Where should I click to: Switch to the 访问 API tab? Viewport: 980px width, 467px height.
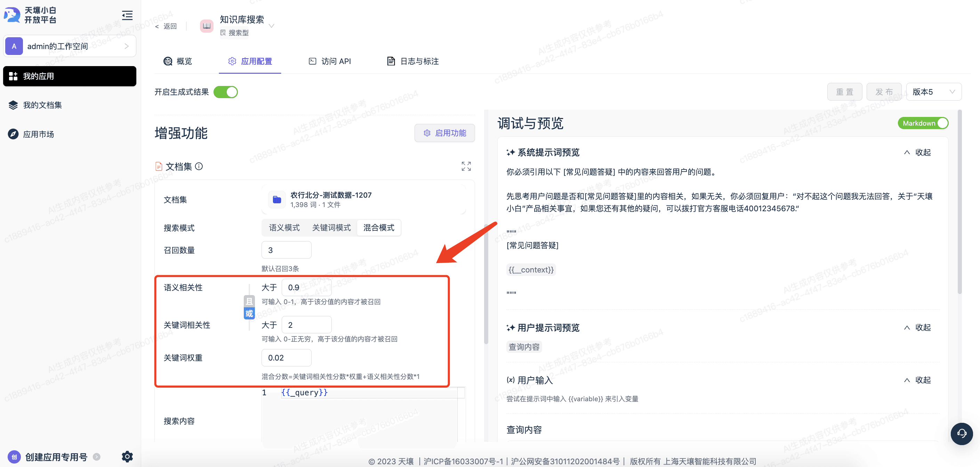point(329,61)
